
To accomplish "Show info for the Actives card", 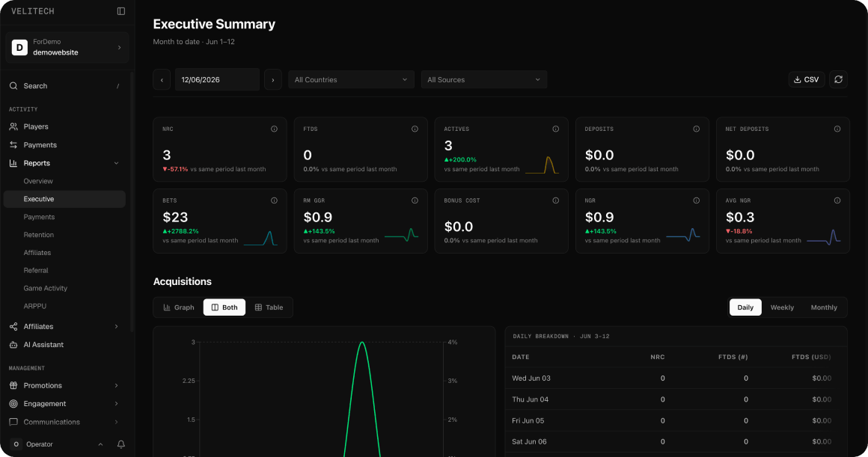I will pyautogui.click(x=555, y=129).
